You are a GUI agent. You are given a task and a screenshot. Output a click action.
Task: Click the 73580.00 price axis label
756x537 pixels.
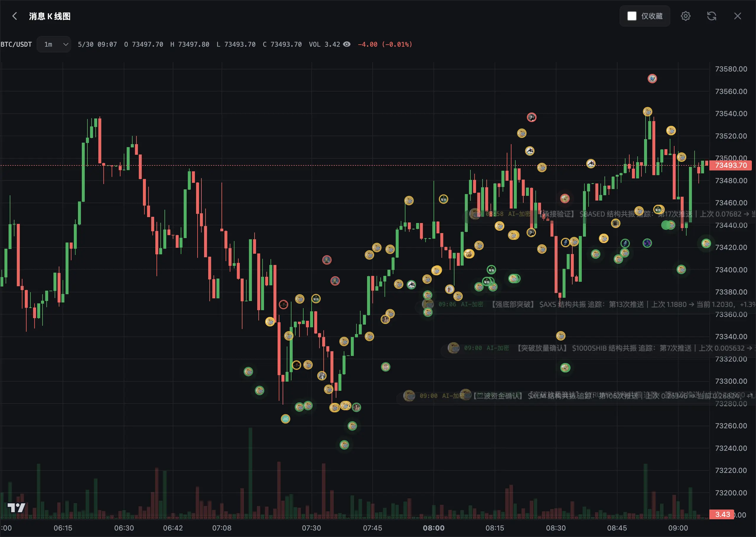click(x=731, y=69)
